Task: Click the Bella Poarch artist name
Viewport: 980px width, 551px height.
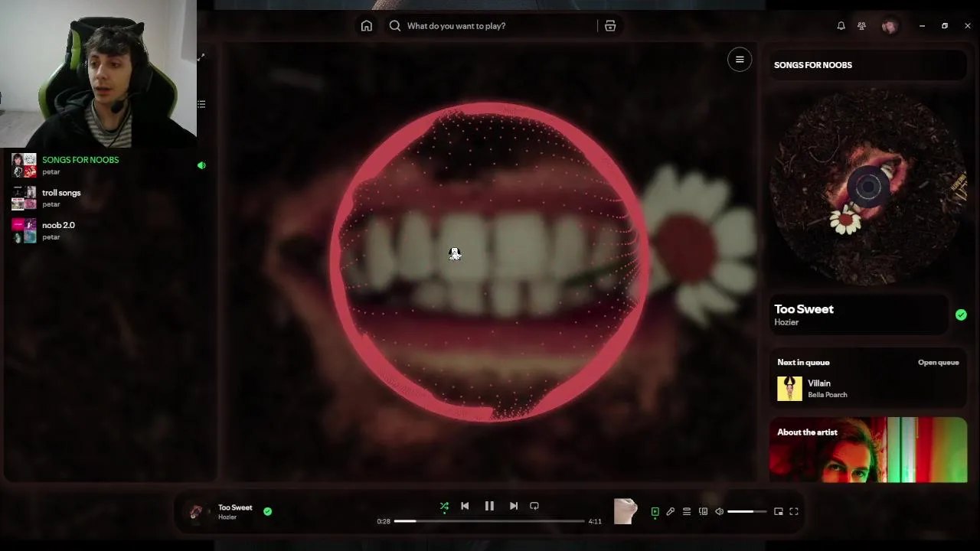Action: 828,395
